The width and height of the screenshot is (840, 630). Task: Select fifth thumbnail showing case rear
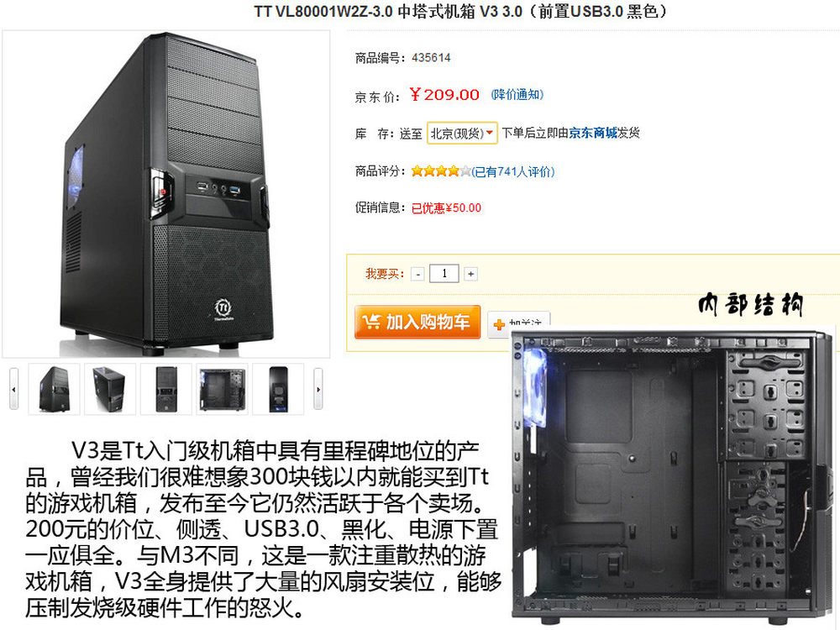coord(278,389)
